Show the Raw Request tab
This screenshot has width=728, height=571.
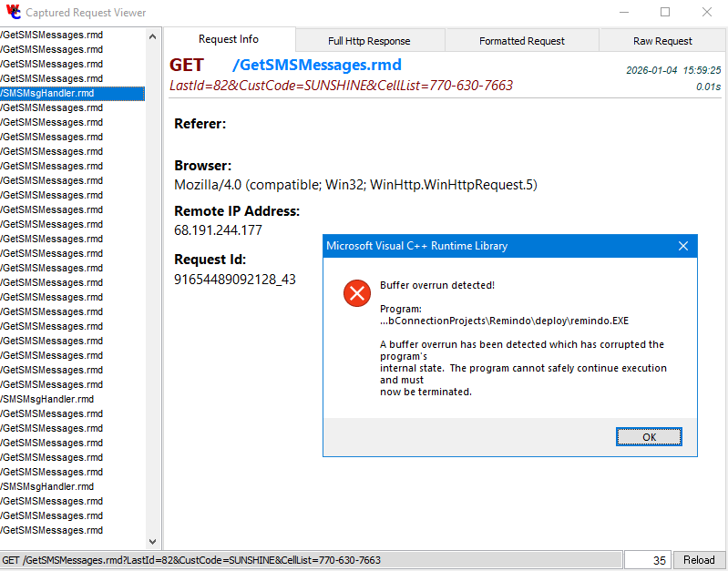(x=662, y=41)
